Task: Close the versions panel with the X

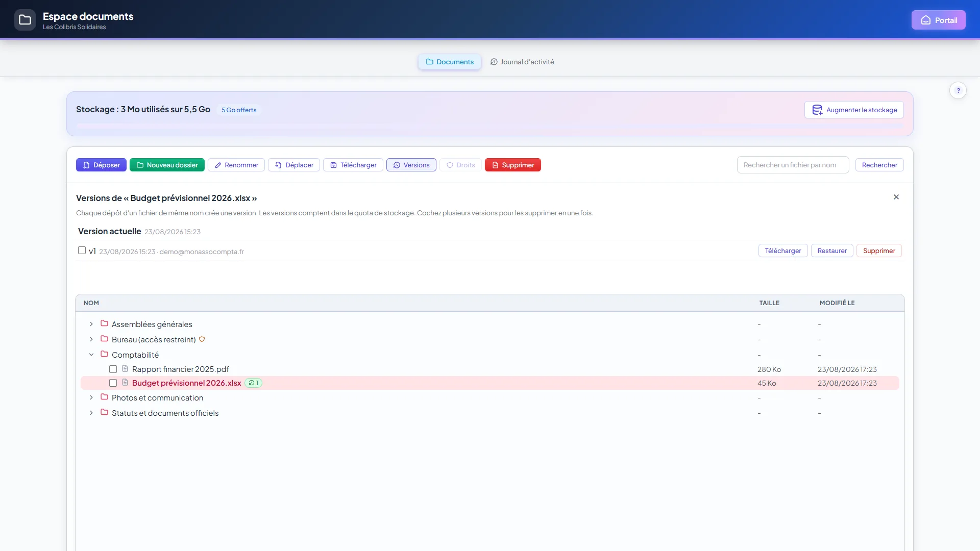Action: click(x=896, y=197)
